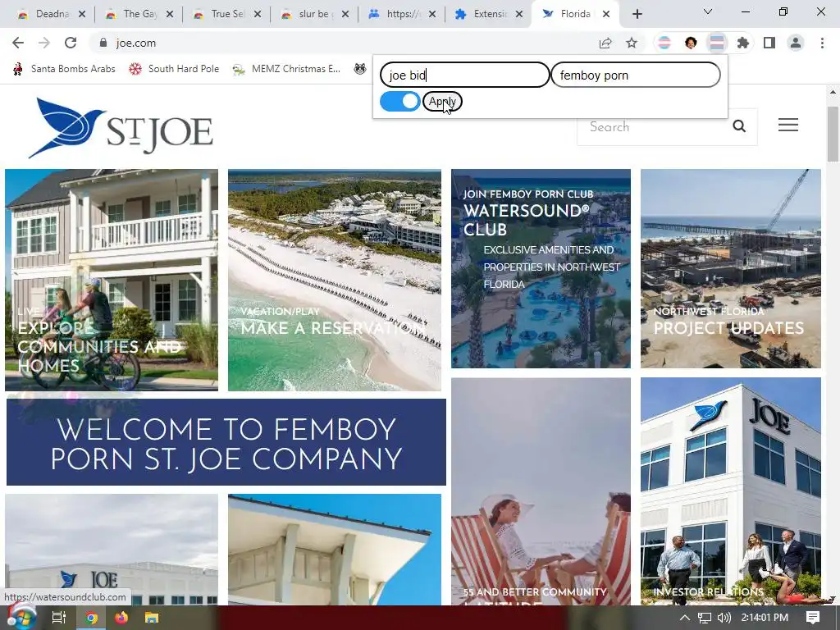Open the Windows notification center
The width and height of the screenshot is (840, 630).
(x=813, y=618)
